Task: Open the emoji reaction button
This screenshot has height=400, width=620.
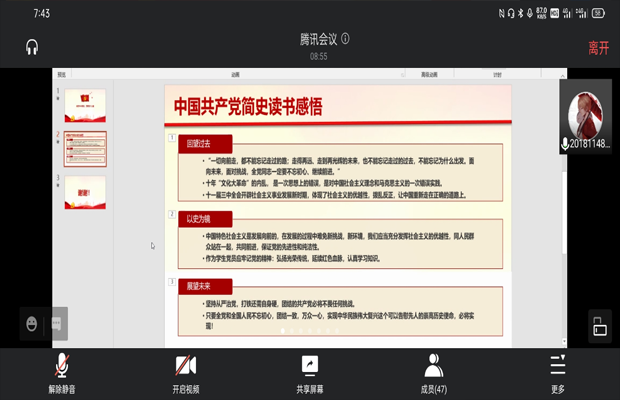Action: click(33, 324)
